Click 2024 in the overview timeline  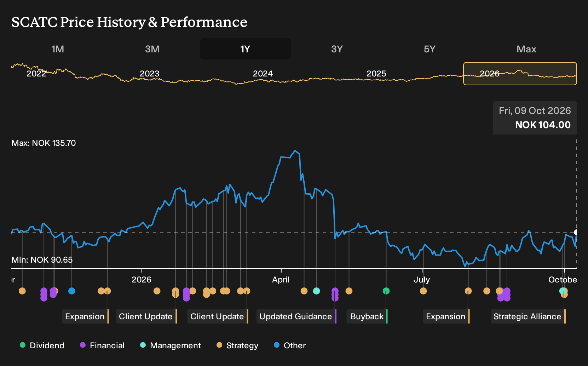(x=263, y=74)
